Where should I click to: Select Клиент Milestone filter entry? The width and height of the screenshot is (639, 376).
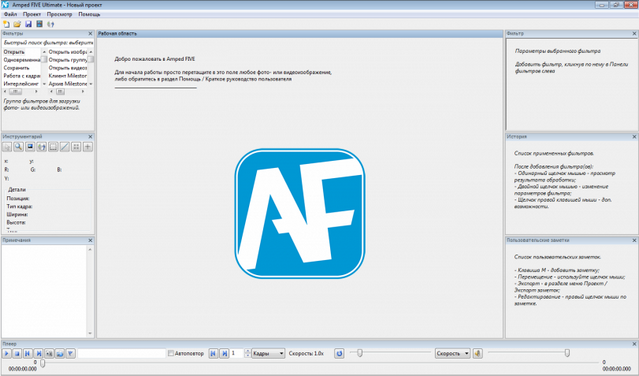68,76
